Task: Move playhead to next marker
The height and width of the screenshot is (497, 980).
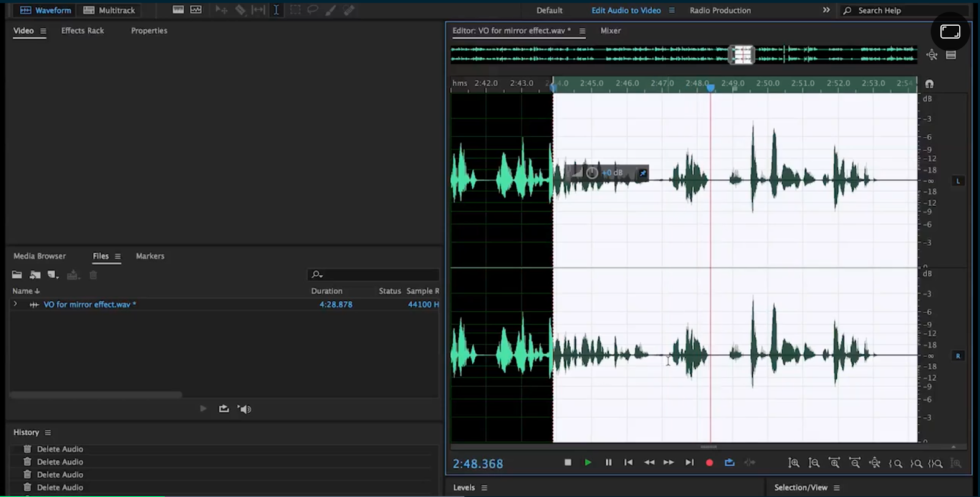Action: click(x=690, y=463)
